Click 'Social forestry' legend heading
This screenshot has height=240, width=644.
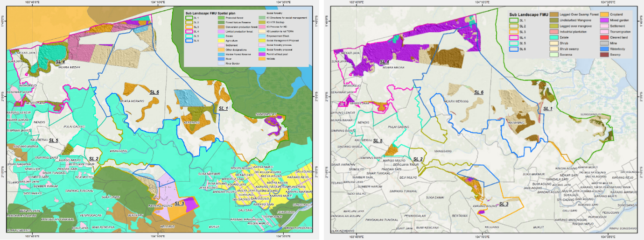[274, 13]
